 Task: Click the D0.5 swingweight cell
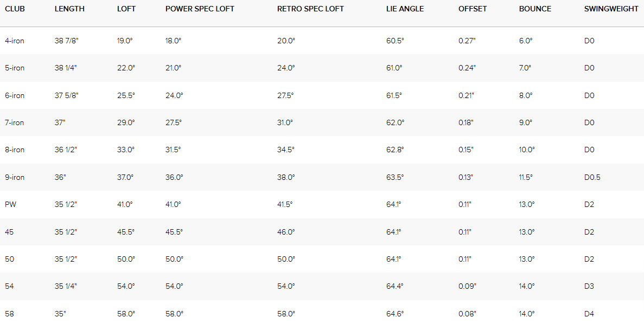pyautogui.click(x=592, y=177)
